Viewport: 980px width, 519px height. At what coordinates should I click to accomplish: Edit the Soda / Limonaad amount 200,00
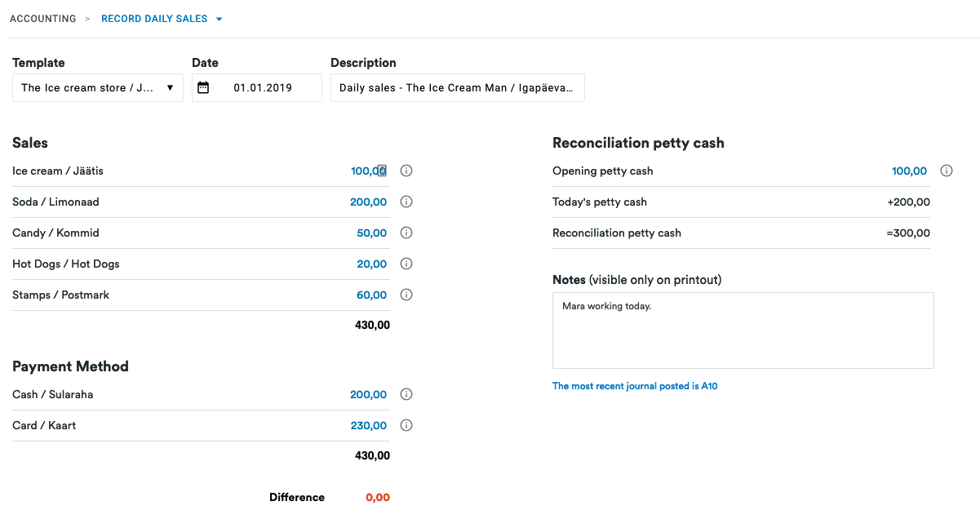(368, 202)
